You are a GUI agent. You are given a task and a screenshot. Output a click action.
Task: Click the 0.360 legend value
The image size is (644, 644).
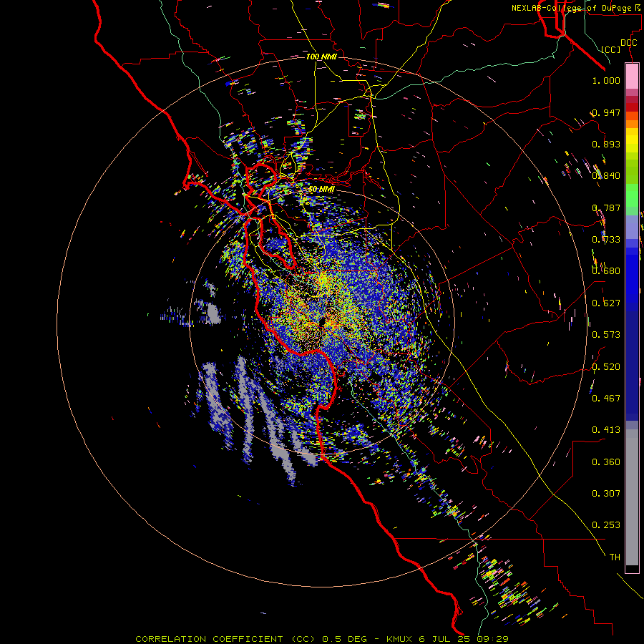pyautogui.click(x=606, y=462)
